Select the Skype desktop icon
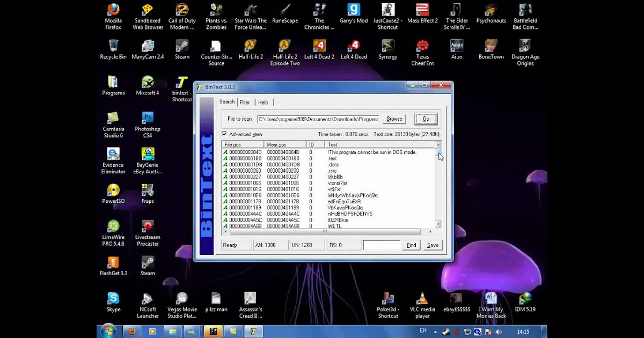 pyautogui.click(x=113, y=302)
